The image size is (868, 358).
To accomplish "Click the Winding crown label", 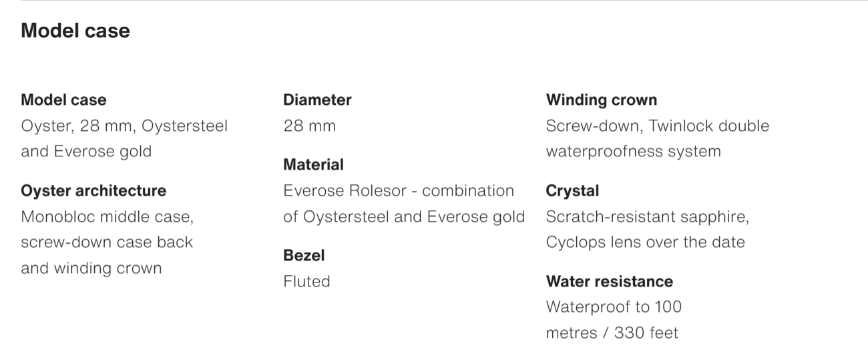I will (x=601, y=100).
